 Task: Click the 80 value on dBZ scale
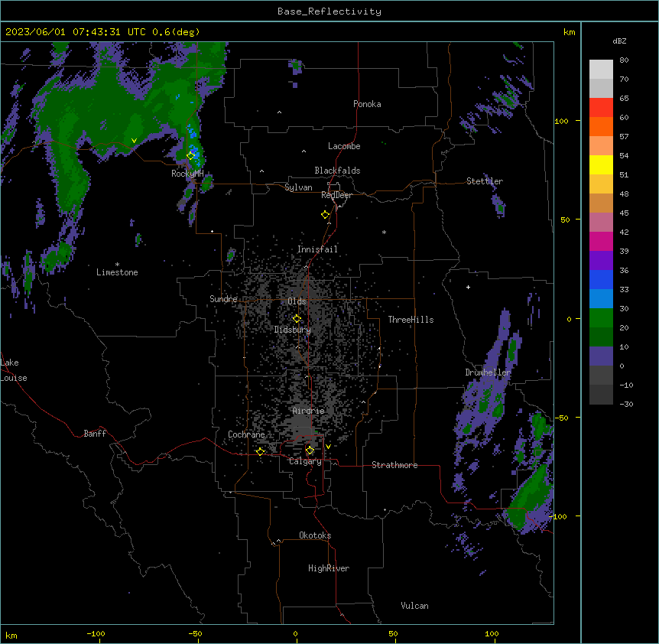point(624,60)
